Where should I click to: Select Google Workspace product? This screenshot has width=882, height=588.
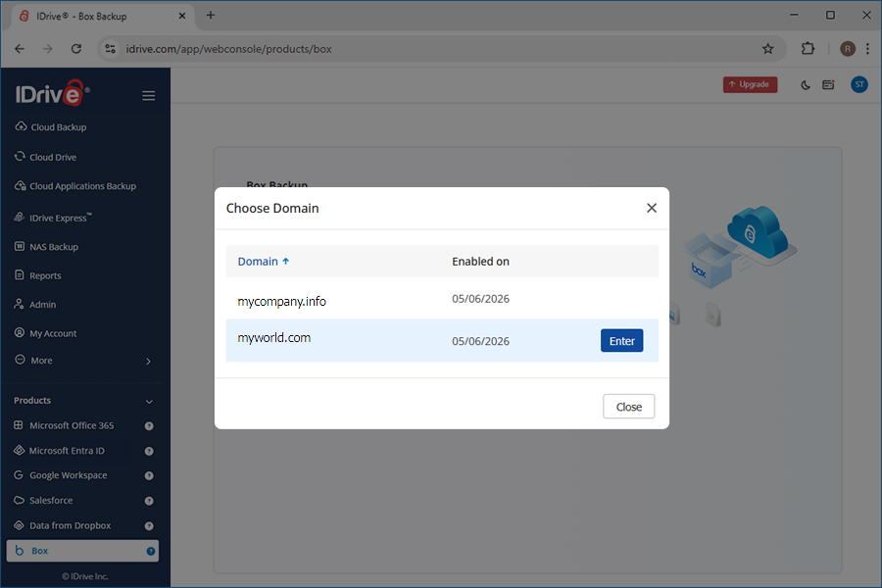(x=61, y=475)
